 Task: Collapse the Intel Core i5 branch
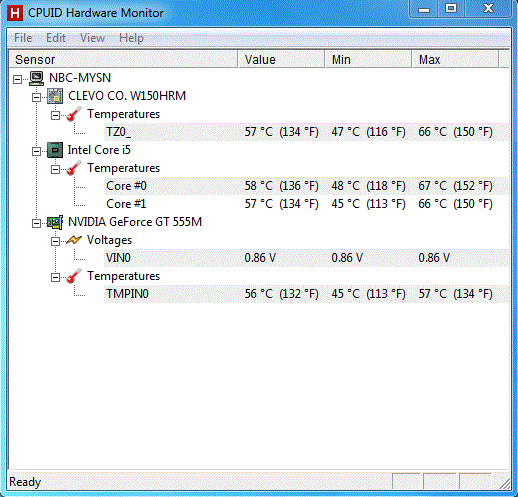(36, 151)
